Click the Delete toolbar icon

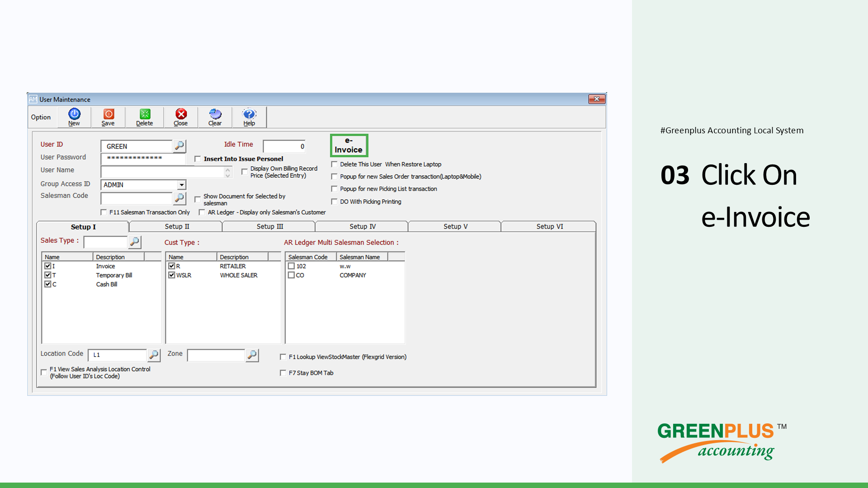point(144,117)
